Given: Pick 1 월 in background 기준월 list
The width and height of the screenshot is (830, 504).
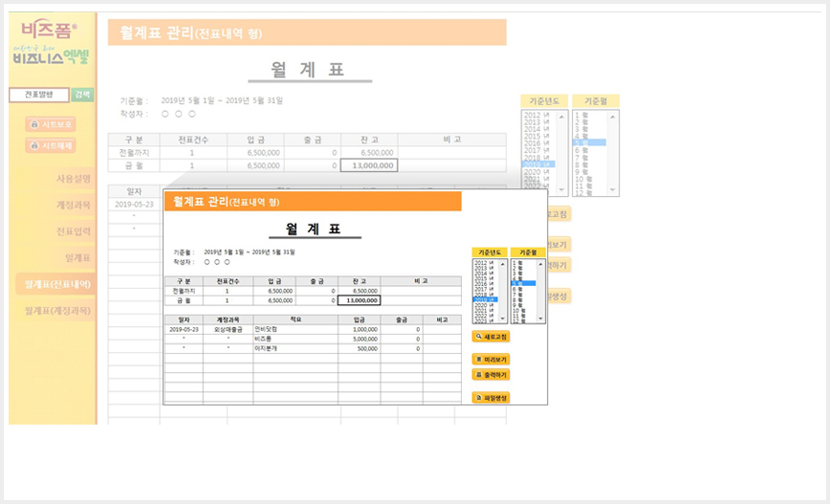Looking at the screenshot, I should [x=581, y=115].
